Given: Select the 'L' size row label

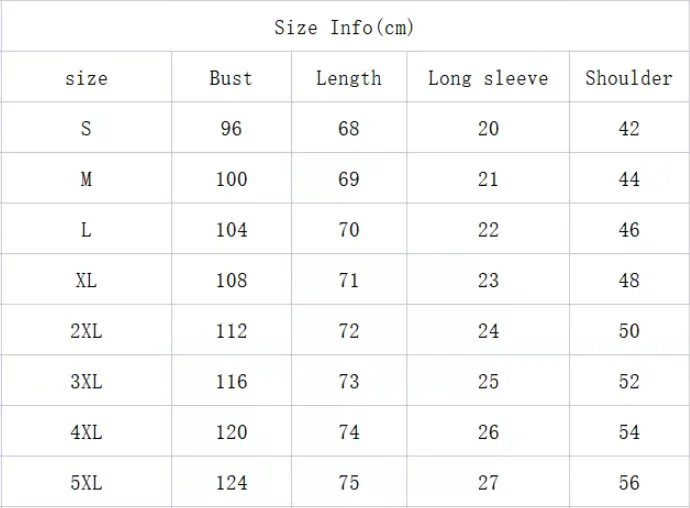Looking at the screenshot, I should pos(86,230).
